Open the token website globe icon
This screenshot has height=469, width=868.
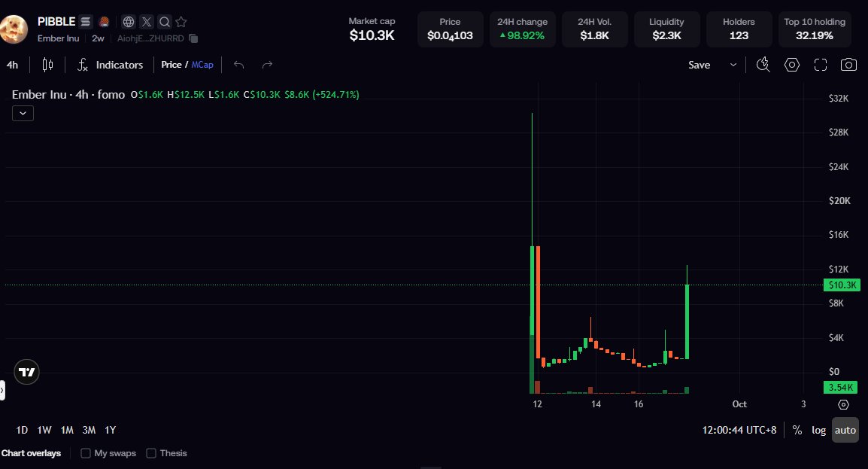point(129,22)
